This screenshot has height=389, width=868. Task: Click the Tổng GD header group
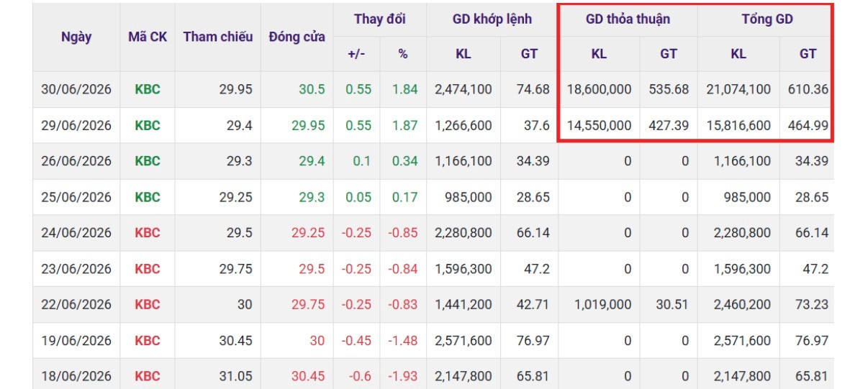click(767, 19)
